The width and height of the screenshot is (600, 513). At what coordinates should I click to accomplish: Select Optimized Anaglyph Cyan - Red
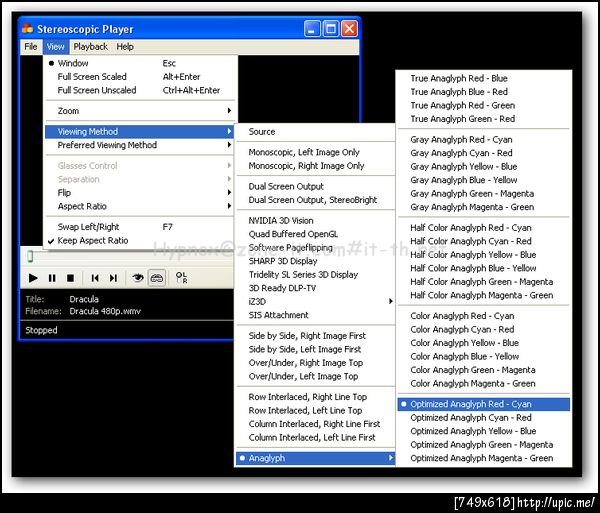(x=484, y=418)
